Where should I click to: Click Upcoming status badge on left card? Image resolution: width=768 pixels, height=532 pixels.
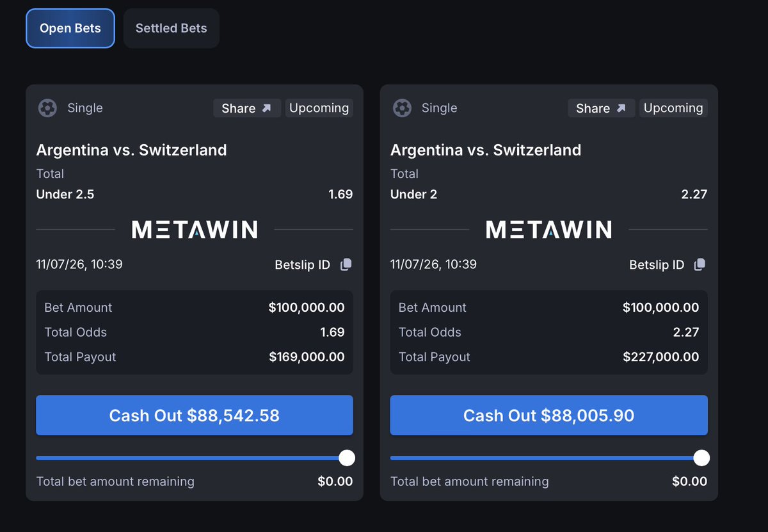[x=319, y=108]
